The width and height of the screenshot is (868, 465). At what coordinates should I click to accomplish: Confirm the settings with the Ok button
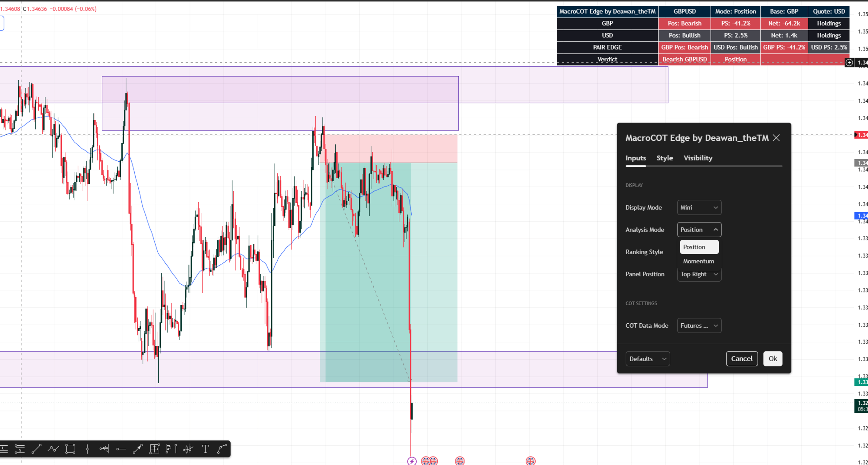pyautogui.click(x=773, y=359)
